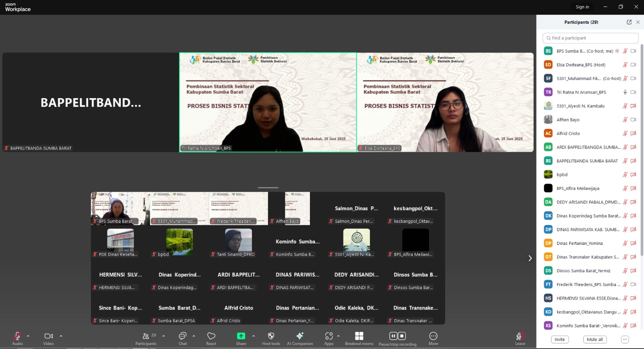Click the Invite button
The image size is (644, 349).
click(559, 339)
